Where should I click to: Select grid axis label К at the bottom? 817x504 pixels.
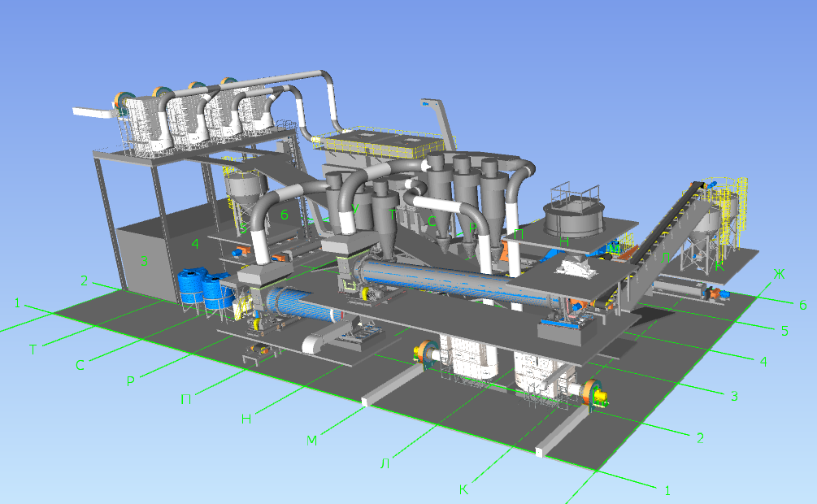tap(463, 489)
